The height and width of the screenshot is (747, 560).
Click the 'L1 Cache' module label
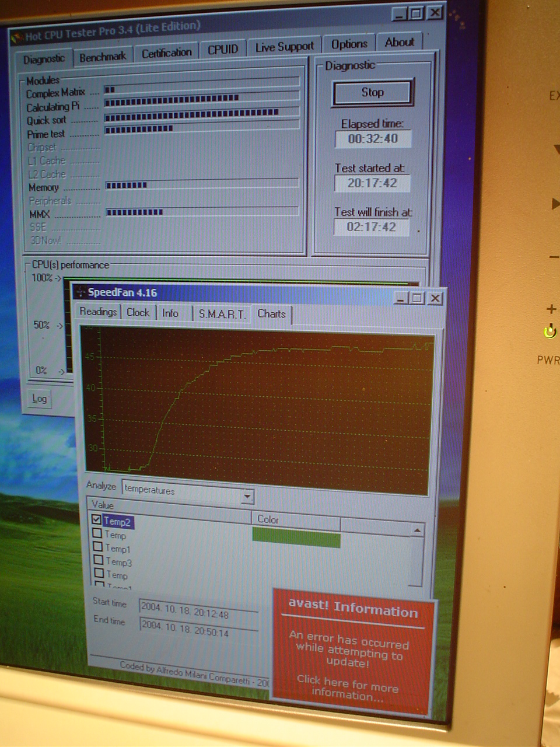47,160
